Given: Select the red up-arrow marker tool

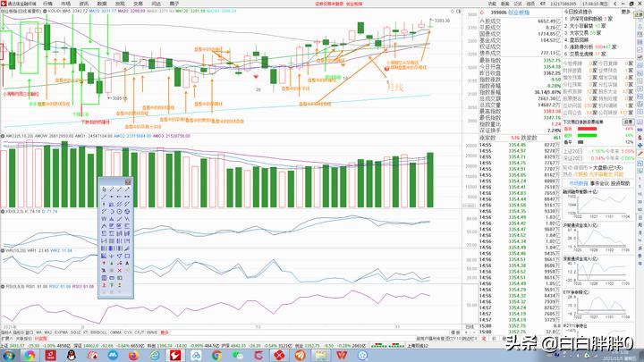Looking at the screenshot, I should pos(104,263).
